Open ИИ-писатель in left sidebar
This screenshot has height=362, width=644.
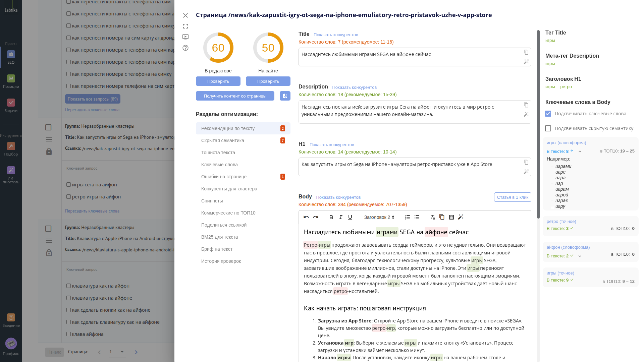click(11, 175)
